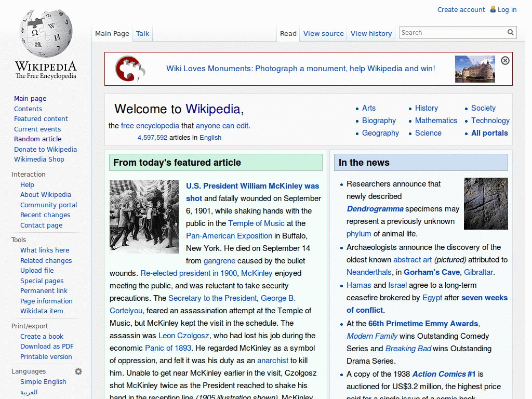Dismiss the Wiki Loves Monuments banner
The width and height of the screenshot is (532, 399).
click(x=505, y=60)
